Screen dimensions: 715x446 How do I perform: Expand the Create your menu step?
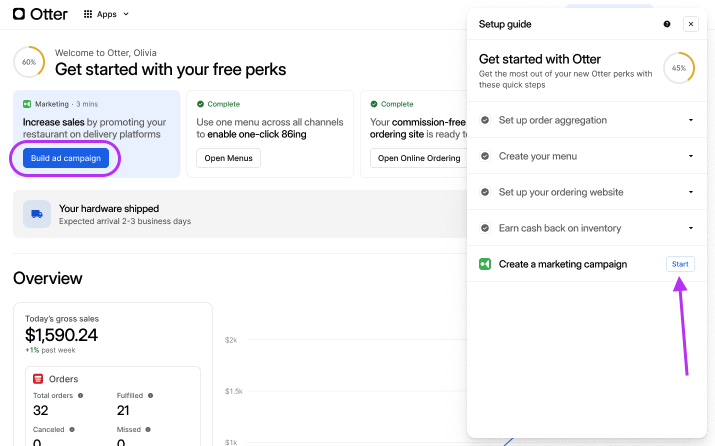[x=690, y=156]
